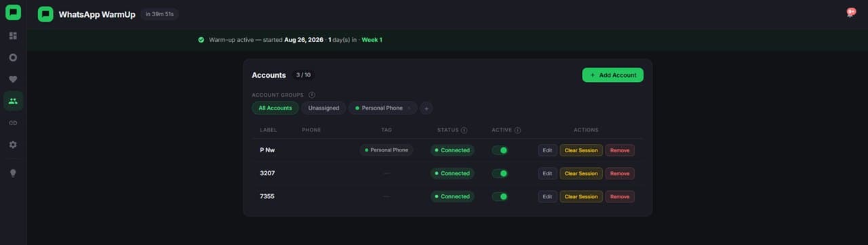Select the accounts people icon in sidebar

click(x=13, y=101)
